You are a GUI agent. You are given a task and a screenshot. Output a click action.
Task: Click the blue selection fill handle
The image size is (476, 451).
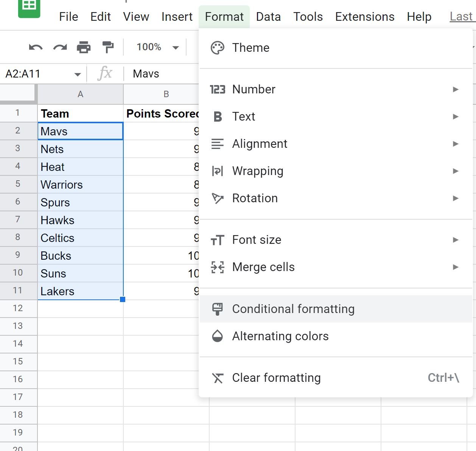point(123,299)
